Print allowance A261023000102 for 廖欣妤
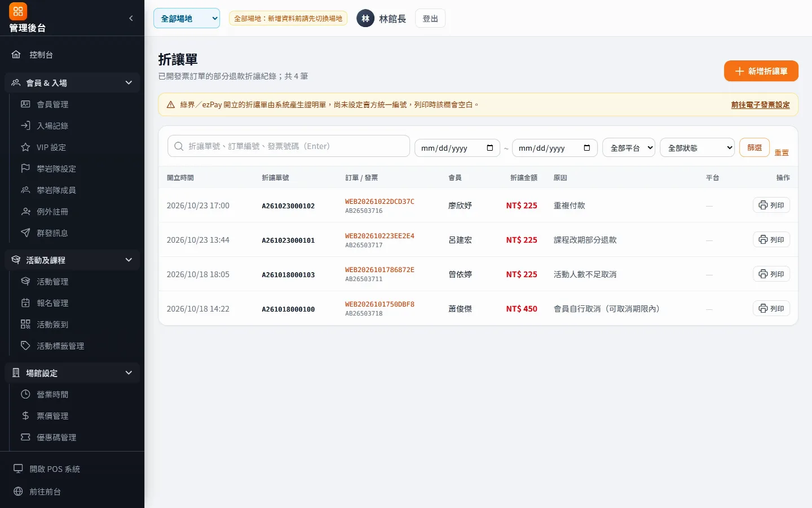The height and width of the screenshot is (508, 812). pos(771,205)
